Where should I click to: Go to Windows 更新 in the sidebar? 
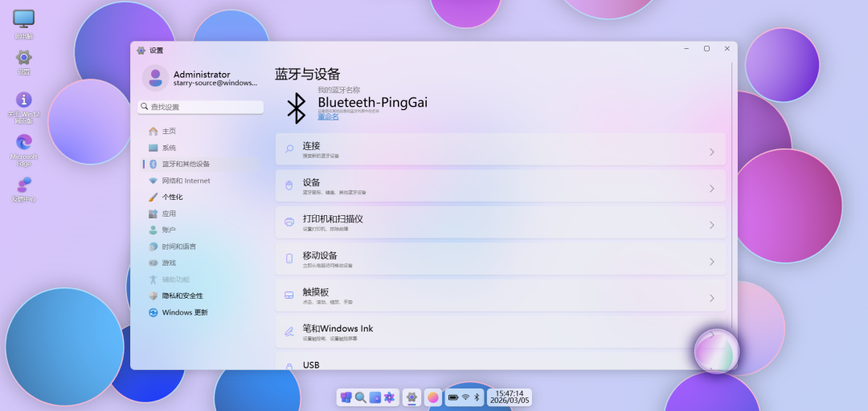pos(200,312)
